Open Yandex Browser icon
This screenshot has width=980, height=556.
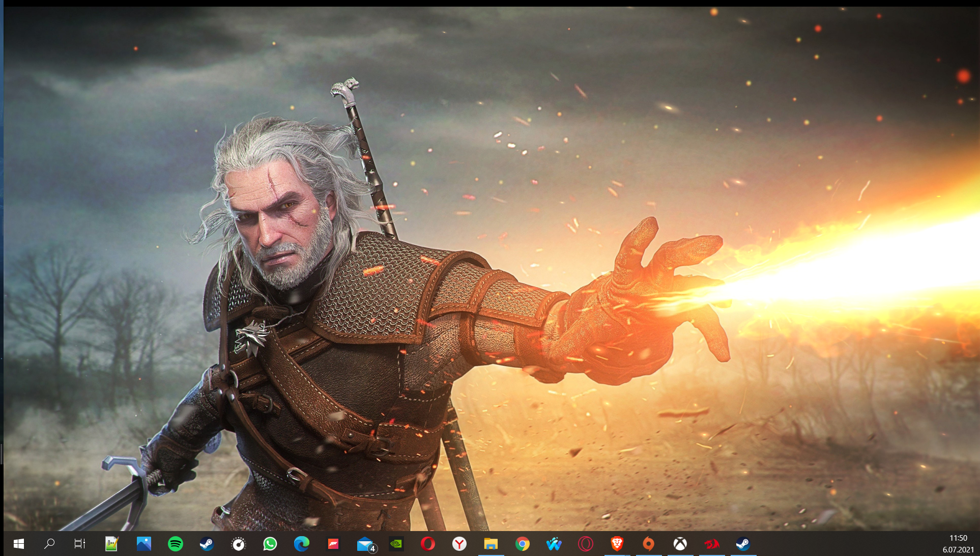point(459,544)
